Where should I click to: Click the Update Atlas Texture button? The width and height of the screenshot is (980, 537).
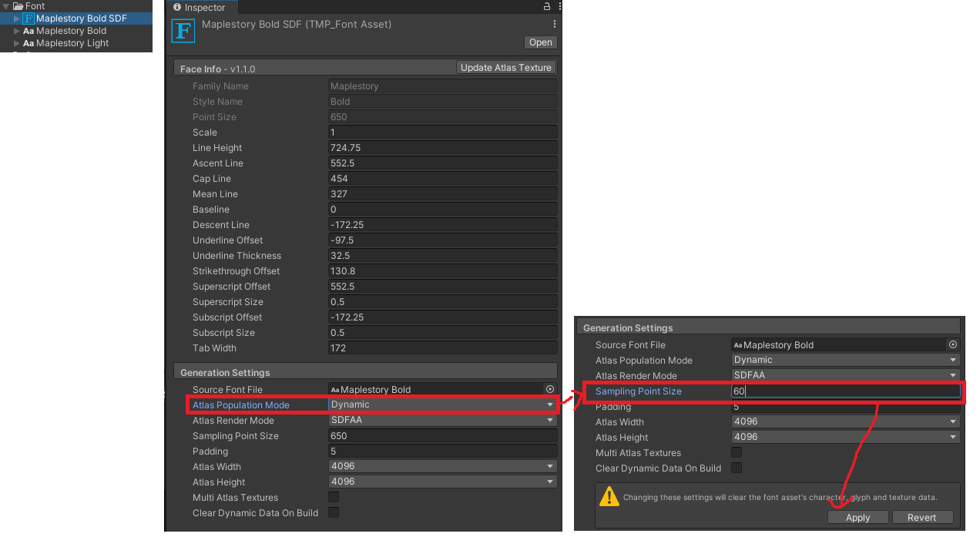(506, 68)
